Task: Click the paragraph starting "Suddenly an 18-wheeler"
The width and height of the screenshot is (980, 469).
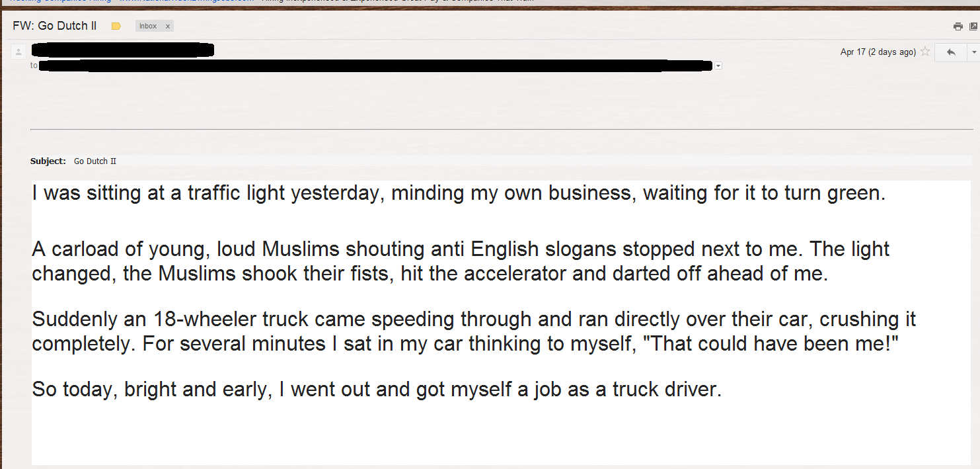Action: click(x=474, y=331)
